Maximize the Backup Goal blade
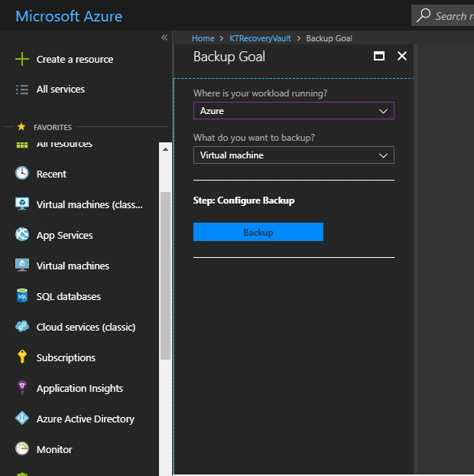Image resolution: width=474 pixels, height=476 pixels. [x=379, y=56]
